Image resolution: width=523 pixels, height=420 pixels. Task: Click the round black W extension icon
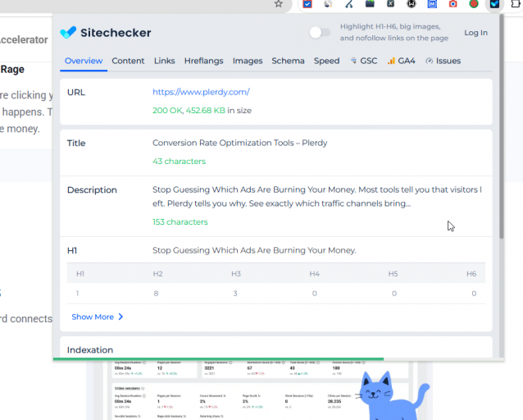(412, 3)
